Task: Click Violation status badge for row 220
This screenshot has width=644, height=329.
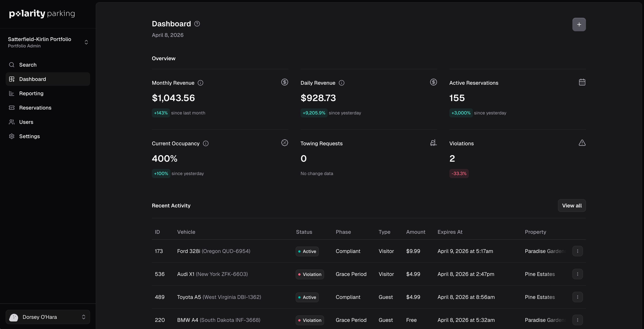Action: pos(310,320)
